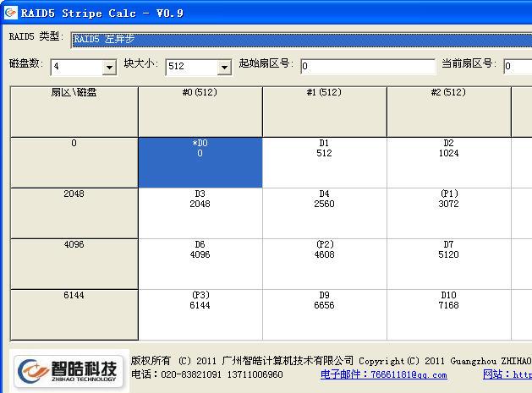Click the 4096 sector row header
Viewport: 532px width, 393px height.
click(x=74, y=263)
